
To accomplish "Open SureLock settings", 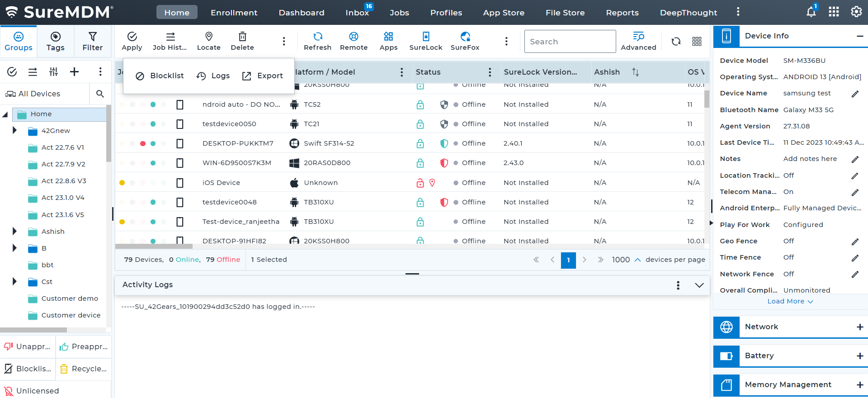I will 426,41.
